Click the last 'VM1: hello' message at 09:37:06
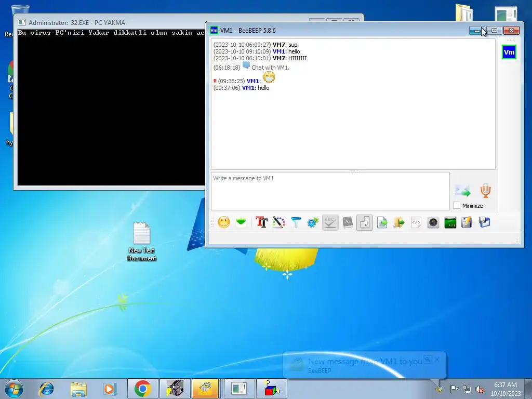The height and width of the screenshot is (399, 532). 241,88
